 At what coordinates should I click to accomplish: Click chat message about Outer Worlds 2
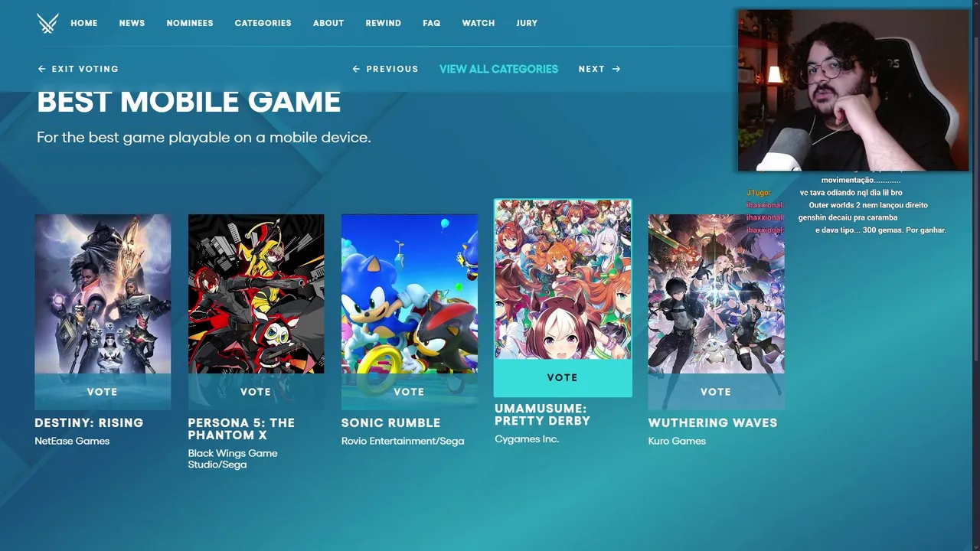point(868,205)
